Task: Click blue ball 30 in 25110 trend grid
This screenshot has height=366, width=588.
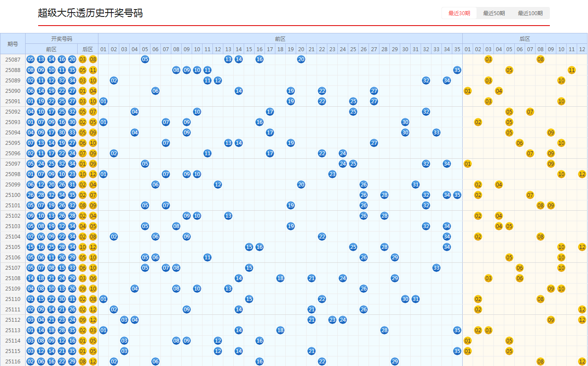Action: pos(405,299)
